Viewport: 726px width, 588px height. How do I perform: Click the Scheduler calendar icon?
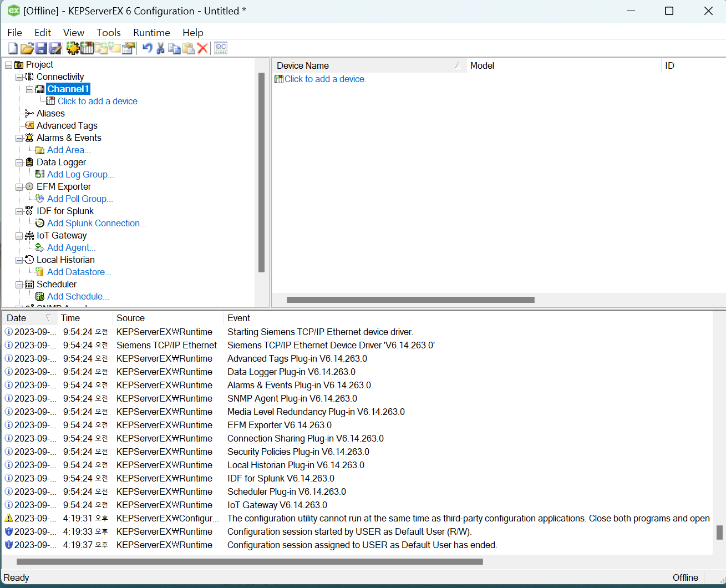coord(29,284)
